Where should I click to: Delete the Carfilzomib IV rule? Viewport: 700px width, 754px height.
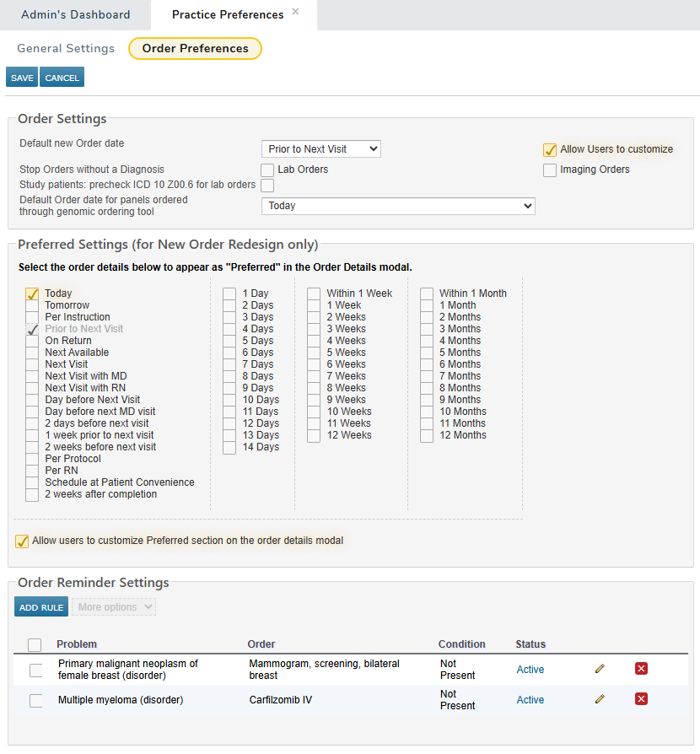[641, 698]
